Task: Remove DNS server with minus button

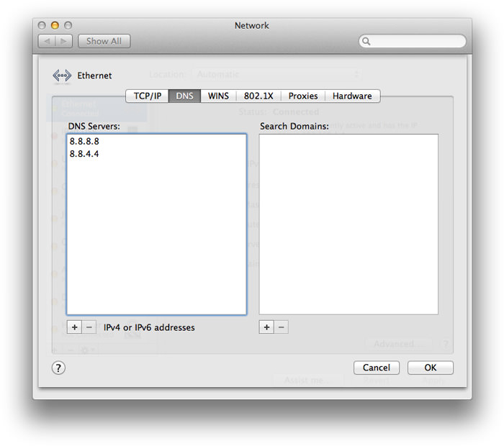Action: coord(89,327)
